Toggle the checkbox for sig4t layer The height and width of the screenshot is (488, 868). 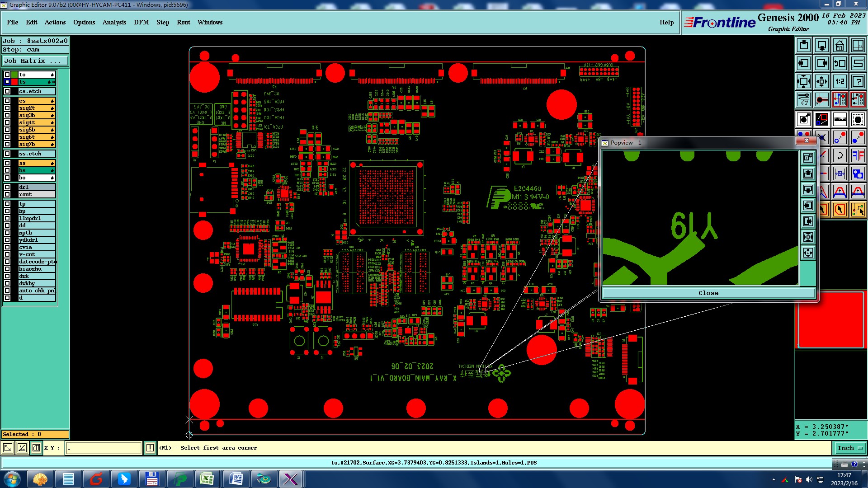[7, 122]
